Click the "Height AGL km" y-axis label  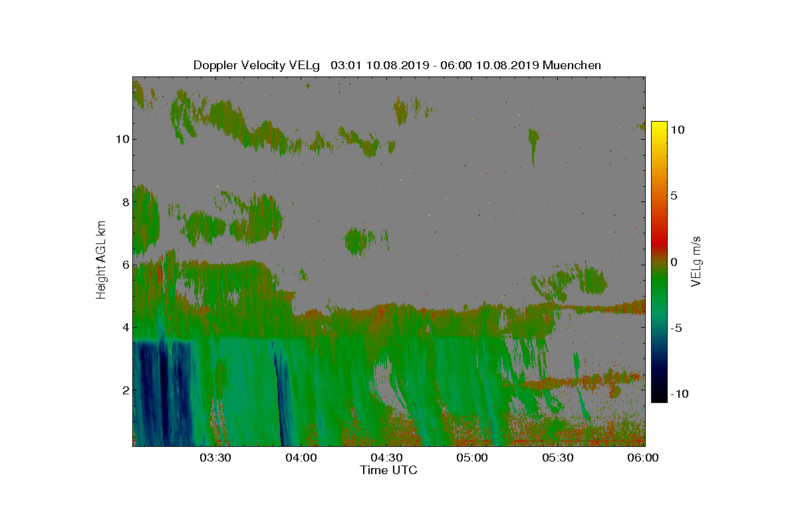(x=101, y=259)
